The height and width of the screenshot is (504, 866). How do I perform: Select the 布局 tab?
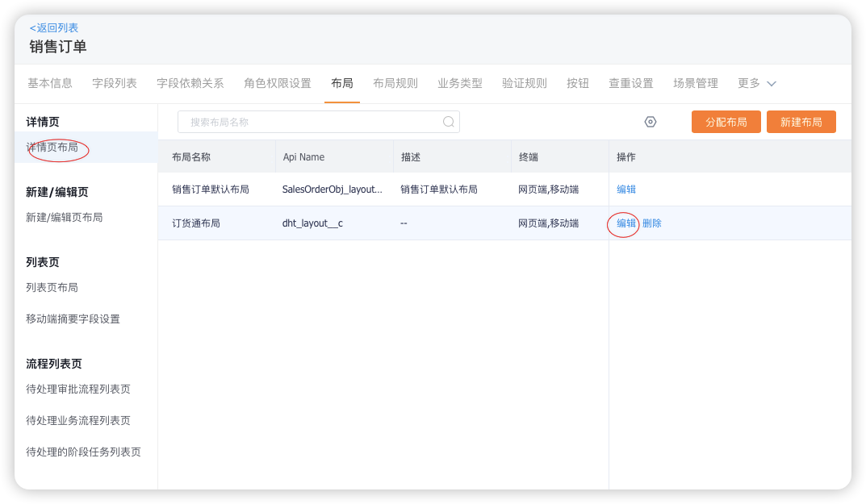coord(342,83)
